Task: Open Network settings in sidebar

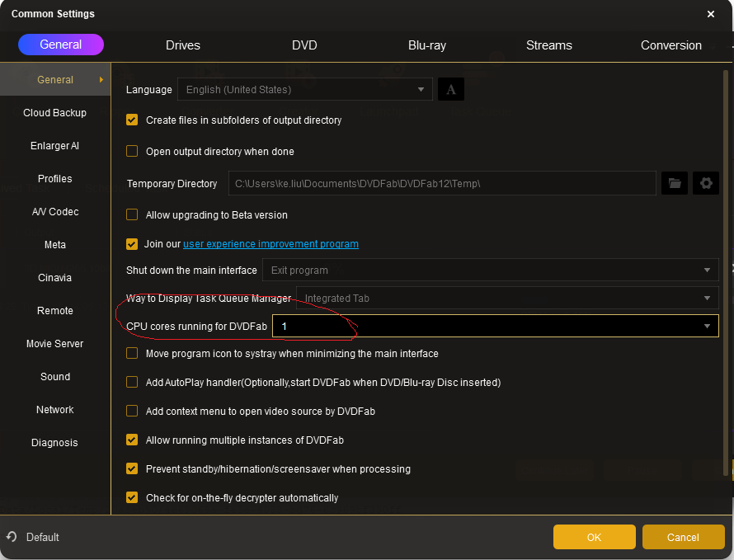Action: click(55, 410)
